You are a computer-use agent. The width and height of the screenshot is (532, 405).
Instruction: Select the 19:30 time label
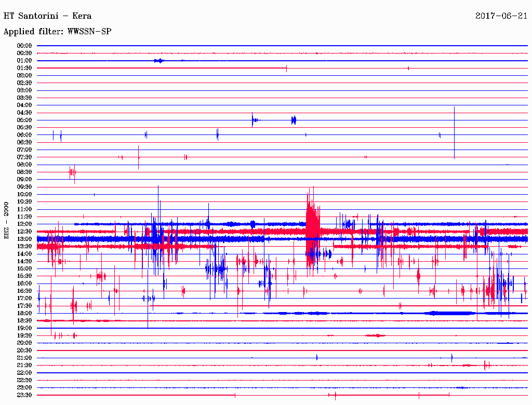(x=24, y=336)
